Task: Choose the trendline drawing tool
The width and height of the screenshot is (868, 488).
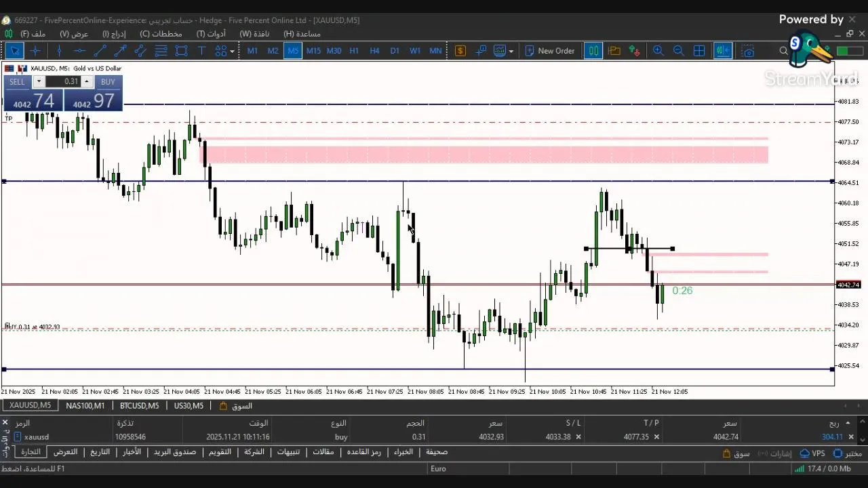Action: [100, 51]
